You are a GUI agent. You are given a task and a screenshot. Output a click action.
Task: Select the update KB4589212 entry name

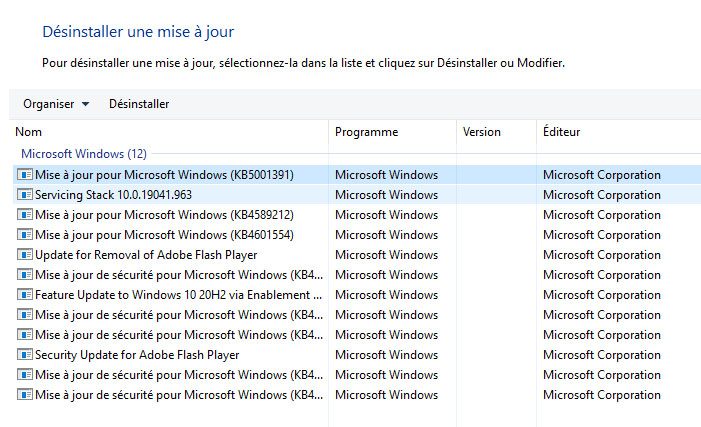[x=164, y=215]
